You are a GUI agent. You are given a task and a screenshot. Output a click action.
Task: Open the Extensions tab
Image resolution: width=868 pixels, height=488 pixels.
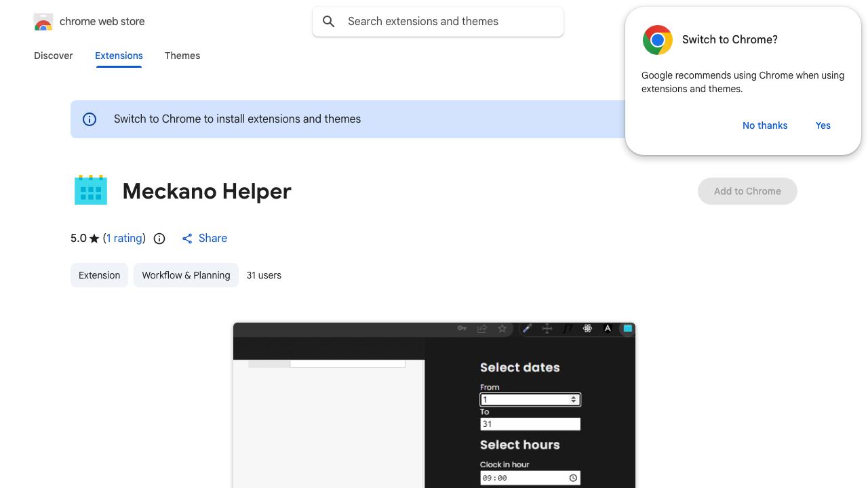(x=119, y=56)
